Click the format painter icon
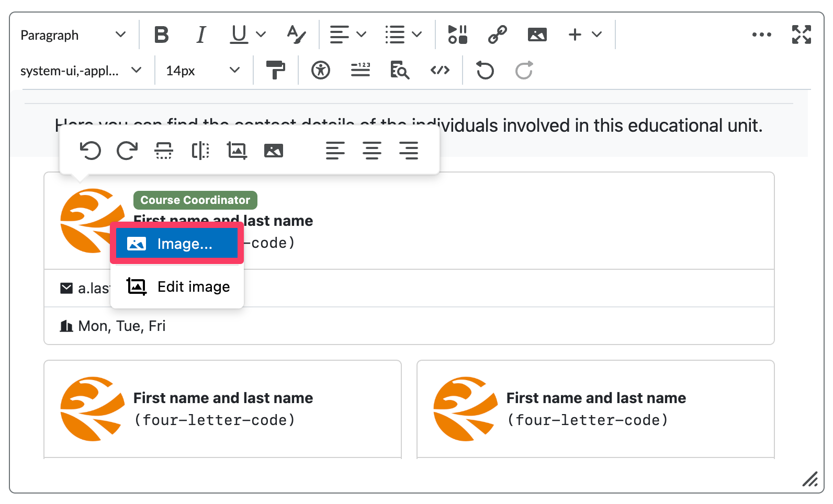The width and height of the screenshot is (833, 504). (275, 71)
